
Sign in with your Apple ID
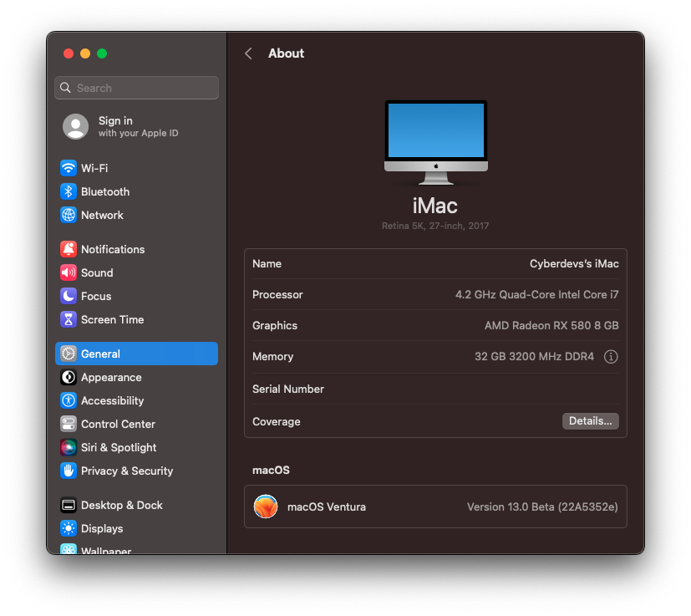[x=138, y=126]
